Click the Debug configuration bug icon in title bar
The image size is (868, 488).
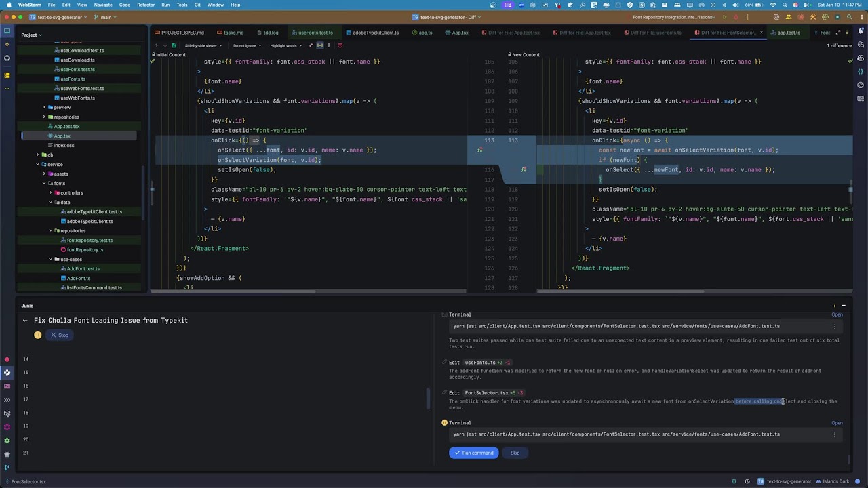coord(735,17)
